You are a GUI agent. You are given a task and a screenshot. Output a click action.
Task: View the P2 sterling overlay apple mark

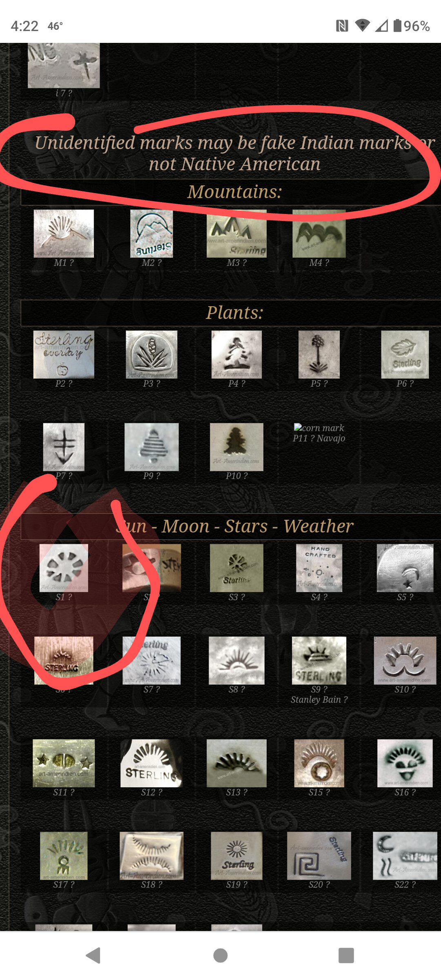pos(64,354)
